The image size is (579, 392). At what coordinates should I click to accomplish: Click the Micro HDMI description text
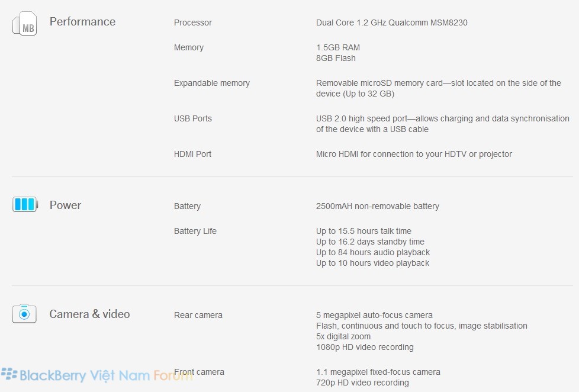[x=414, y=154]
